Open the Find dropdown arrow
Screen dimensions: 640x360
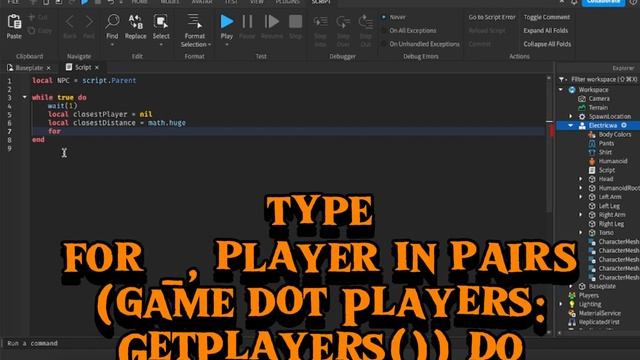click(112, 45)
